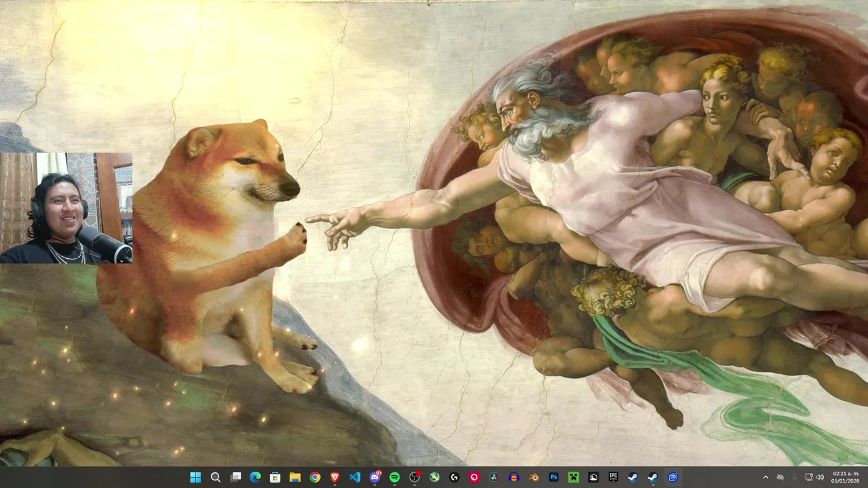This screenshot has height=488, width=868.
Task: Open Spotify from the taskbar
Action: pos(395,477)
